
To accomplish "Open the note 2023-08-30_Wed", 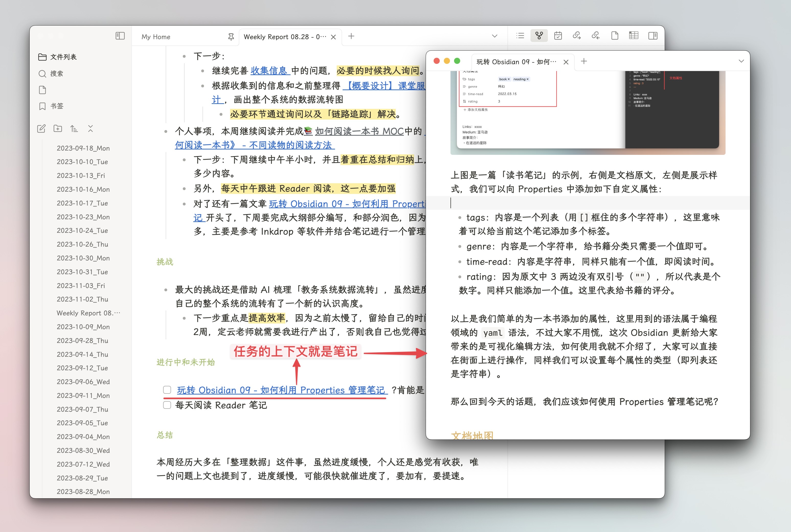I will click(x=83, y=450).
